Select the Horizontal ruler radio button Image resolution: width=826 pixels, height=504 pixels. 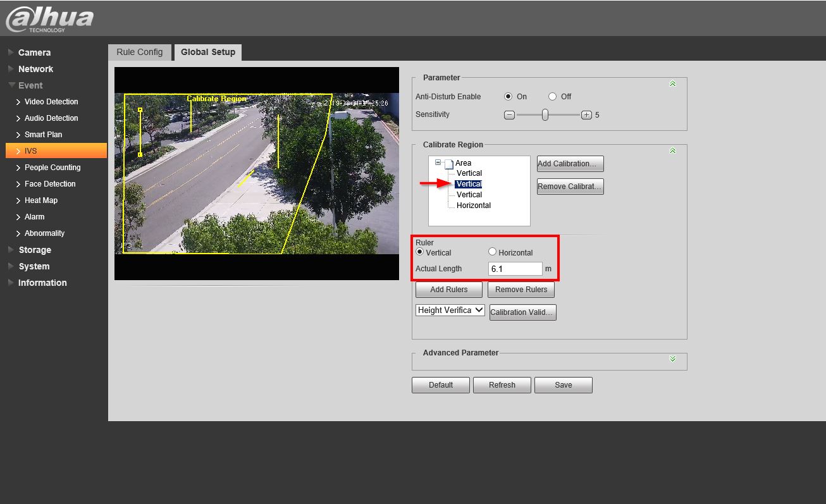(x=492, y=252)
